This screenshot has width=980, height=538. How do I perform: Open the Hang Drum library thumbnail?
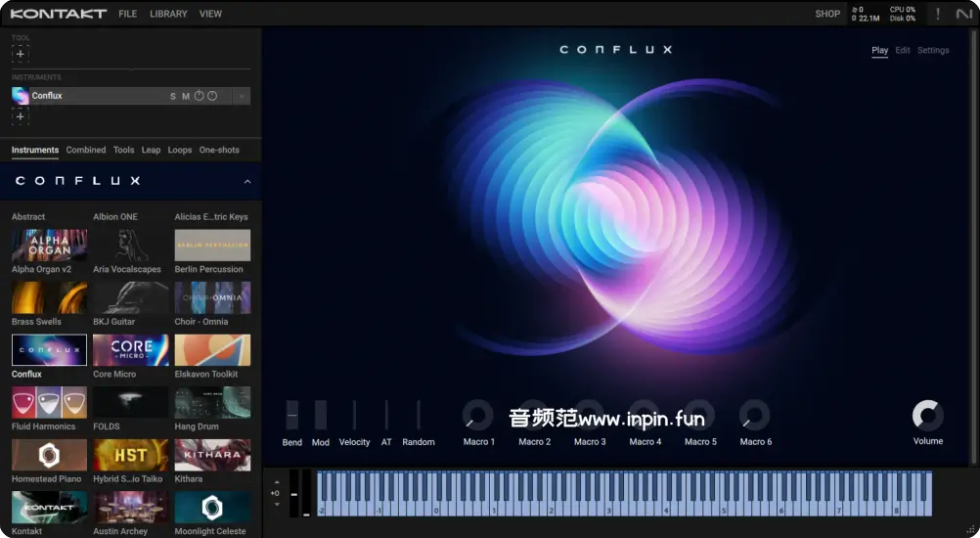pos(212,402)
